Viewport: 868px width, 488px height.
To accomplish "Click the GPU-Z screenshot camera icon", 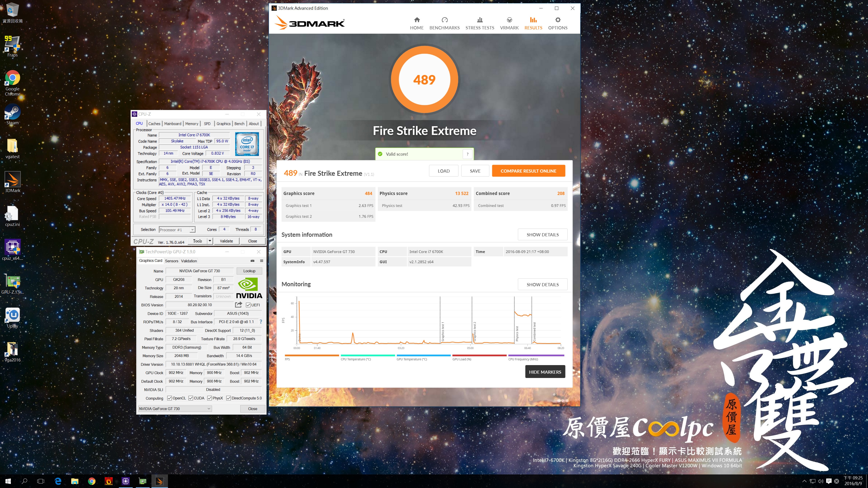I will pos(252,261).
